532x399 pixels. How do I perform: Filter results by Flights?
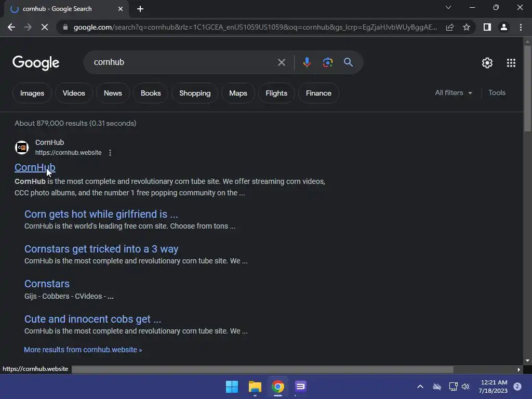click(276, 93)
